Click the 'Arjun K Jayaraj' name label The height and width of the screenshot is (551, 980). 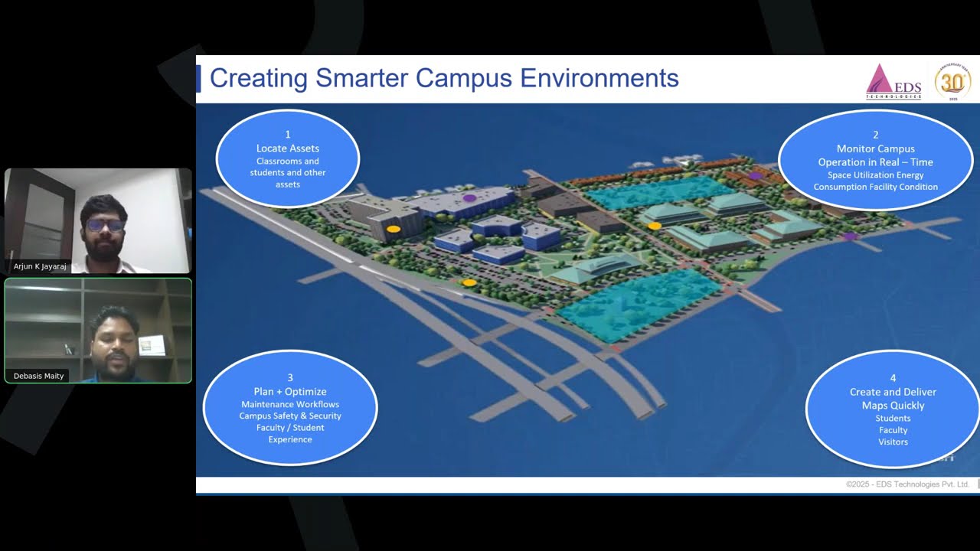(40, 266)
